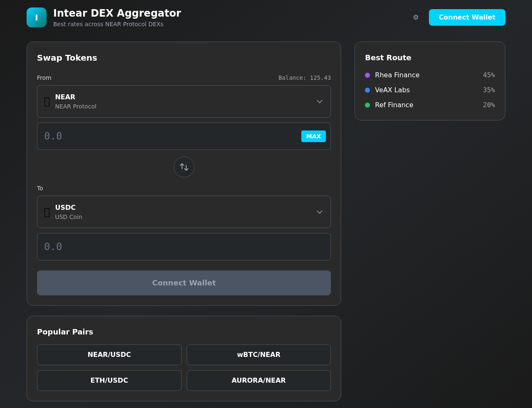Select the AURORA/NEAR pair
The image size is (532, 408).
[259, 380]
